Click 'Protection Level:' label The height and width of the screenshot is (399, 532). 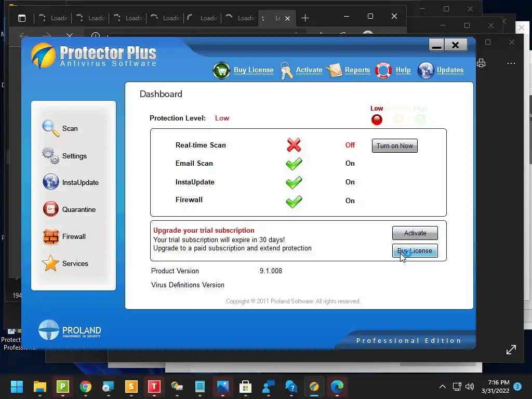tap(178, 118)
